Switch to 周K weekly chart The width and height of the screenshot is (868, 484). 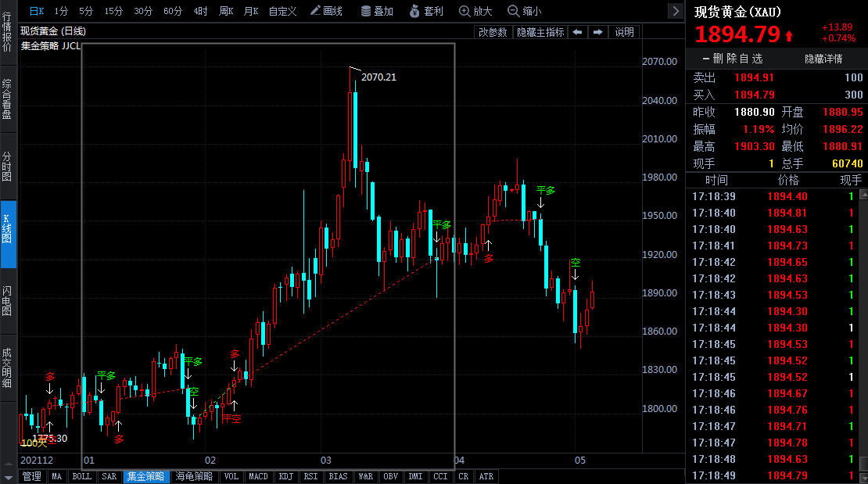(226, 11)
